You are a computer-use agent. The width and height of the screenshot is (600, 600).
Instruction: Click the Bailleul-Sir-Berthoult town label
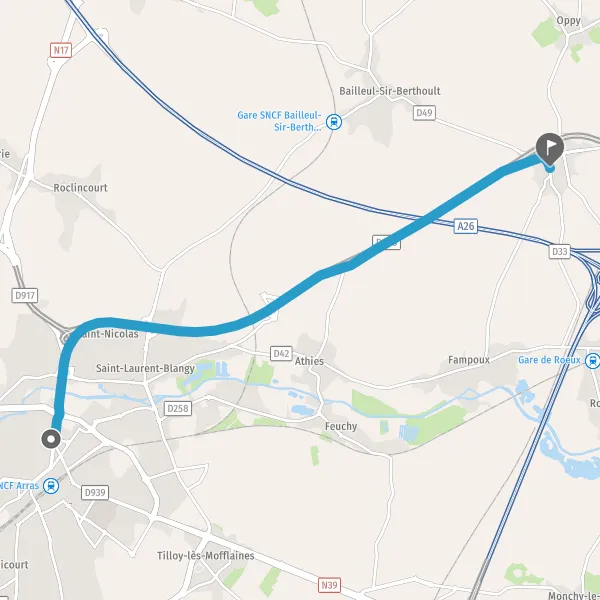(x=390, y=91)
